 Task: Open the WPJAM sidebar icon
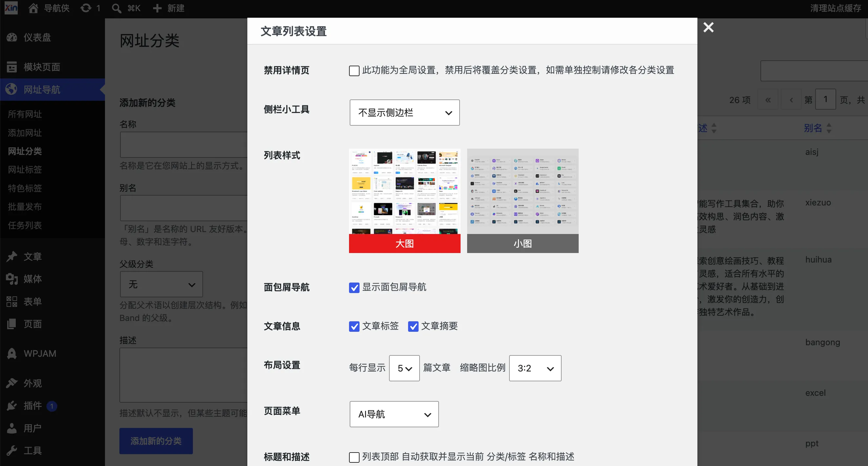tap(12, 353)
